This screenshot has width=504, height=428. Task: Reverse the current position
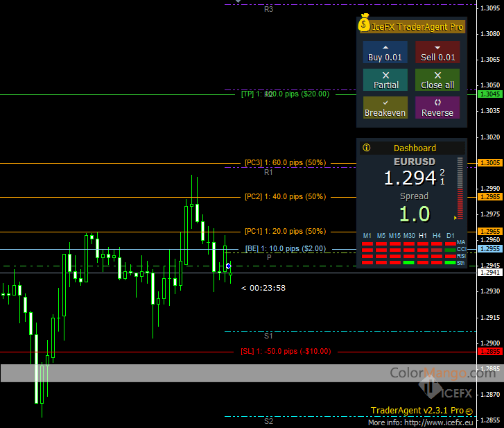[437, 108]
